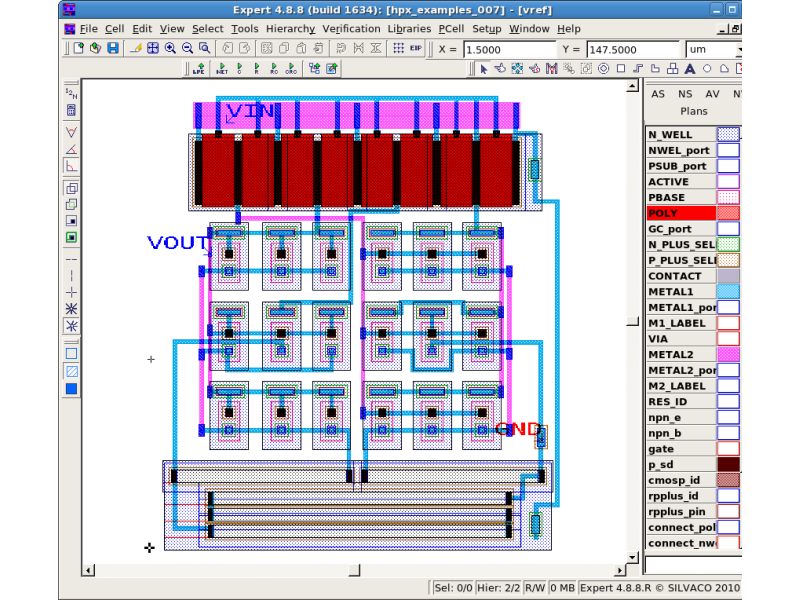Viewport: 800px width, 600px height.
Task: Open the PCell menu
Action: click(451, 29)
